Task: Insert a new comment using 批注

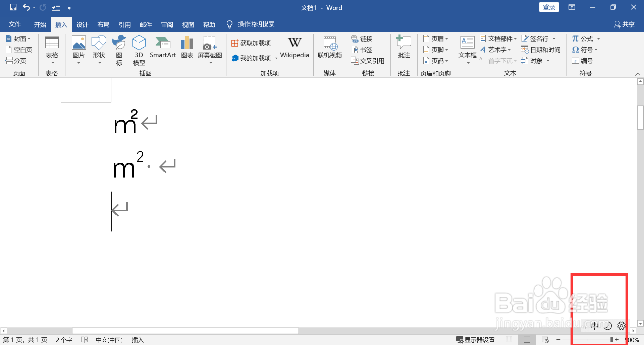Action: [404, 47]
